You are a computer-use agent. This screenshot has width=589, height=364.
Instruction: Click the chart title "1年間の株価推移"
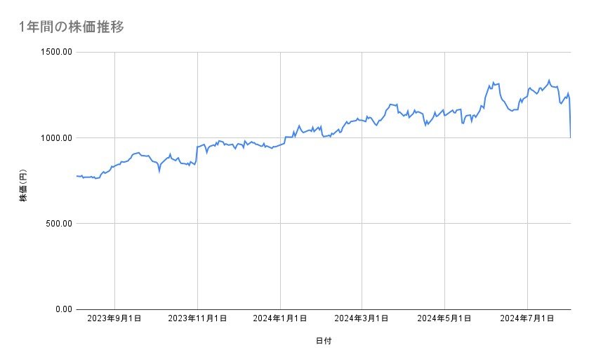click(73, 27)
